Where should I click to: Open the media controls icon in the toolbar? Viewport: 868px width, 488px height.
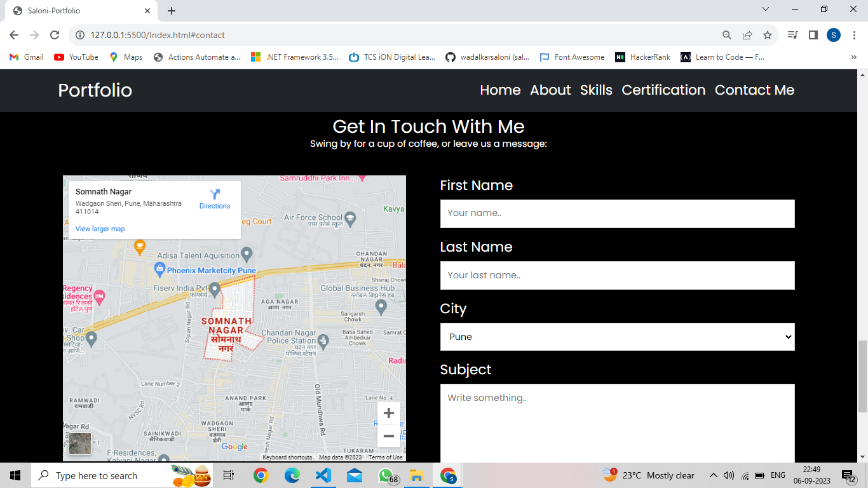792,36
